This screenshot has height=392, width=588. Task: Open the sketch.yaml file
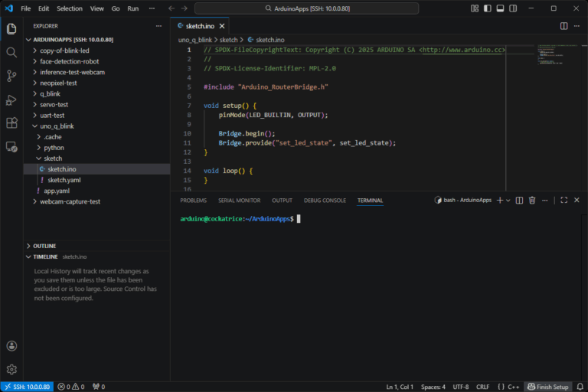click(96, 180)
